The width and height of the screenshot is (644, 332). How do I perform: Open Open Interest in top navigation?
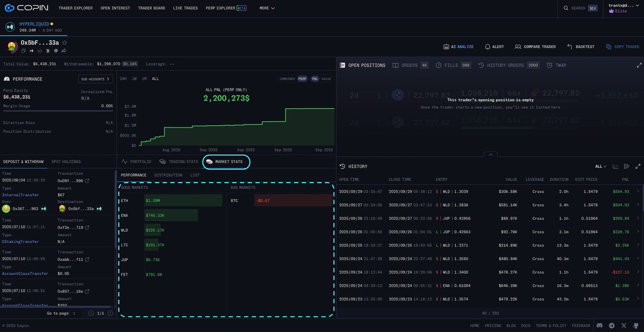pos(115,8)
